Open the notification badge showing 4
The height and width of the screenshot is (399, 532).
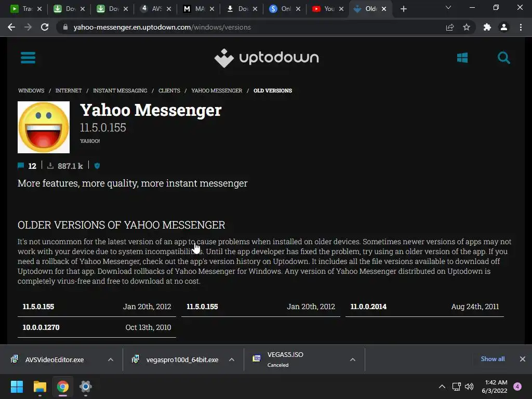pyautogui.click(x=517, y=387)
